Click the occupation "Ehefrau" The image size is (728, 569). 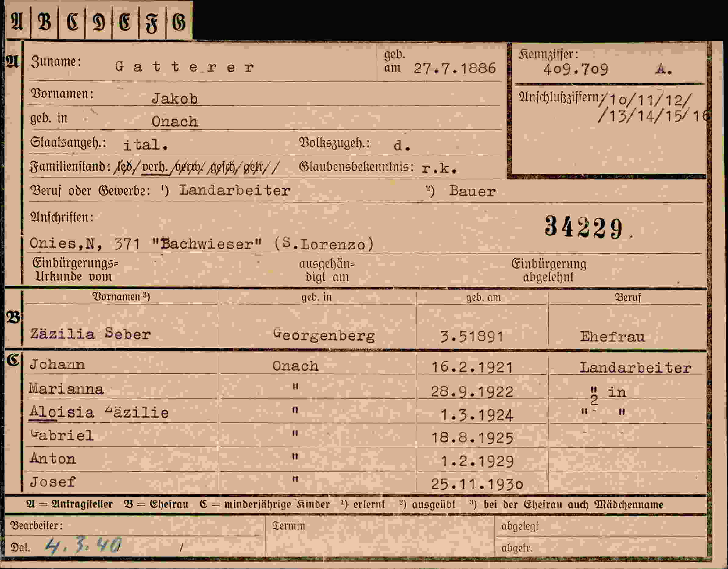613,337
